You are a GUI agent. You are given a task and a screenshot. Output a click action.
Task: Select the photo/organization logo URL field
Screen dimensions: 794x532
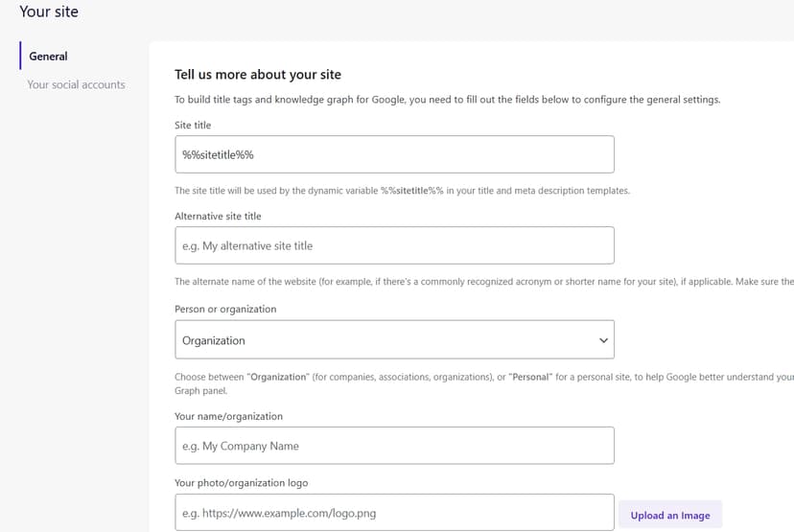(x=394, y=513)
